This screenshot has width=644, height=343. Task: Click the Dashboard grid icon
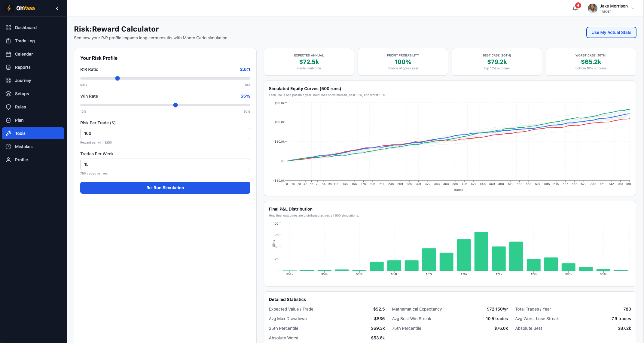point(8,28)
